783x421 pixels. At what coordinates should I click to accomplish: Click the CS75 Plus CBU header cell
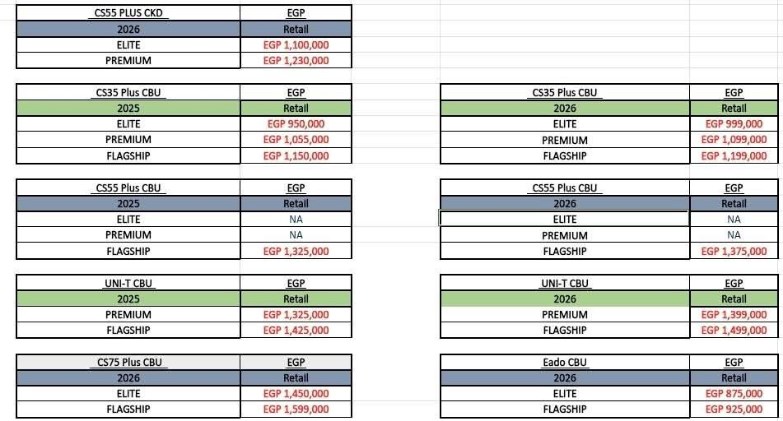128,362
